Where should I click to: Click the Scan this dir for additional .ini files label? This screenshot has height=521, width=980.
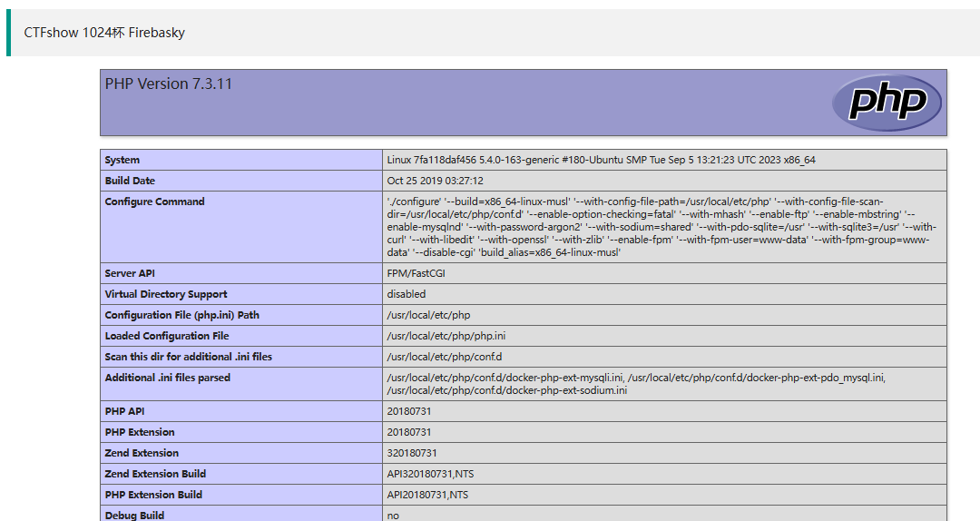click(x=188, y=357)
